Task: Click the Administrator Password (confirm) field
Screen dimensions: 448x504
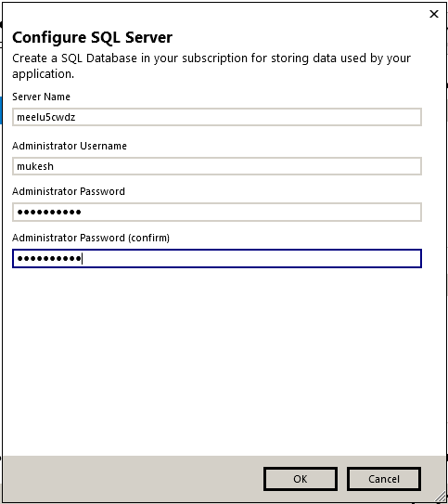Action: (x=217, y=258)
